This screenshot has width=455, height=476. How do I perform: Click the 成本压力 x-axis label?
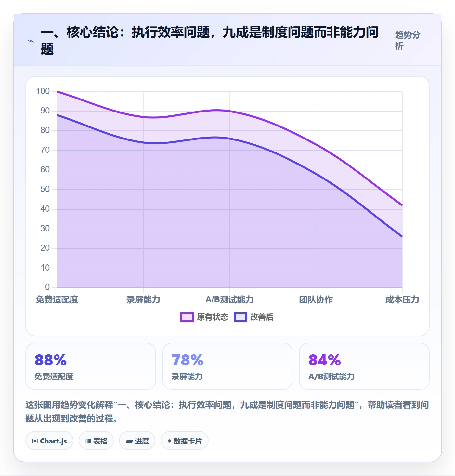402,300
